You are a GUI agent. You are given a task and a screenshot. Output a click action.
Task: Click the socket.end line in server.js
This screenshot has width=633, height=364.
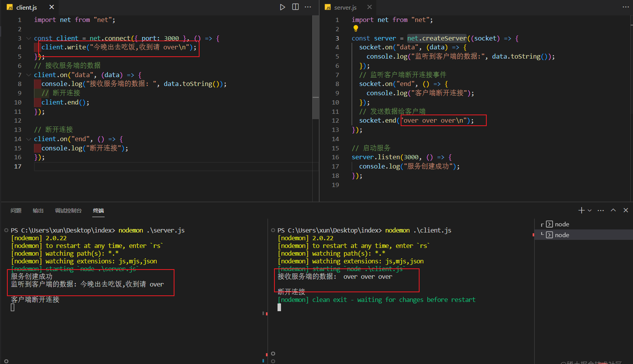coord(416,120)
